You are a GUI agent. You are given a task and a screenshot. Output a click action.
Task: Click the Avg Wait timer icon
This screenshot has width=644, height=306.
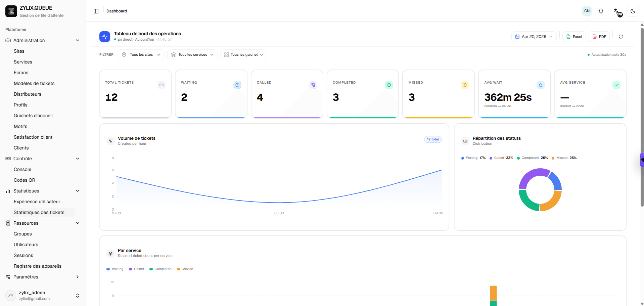coord(541,85)
